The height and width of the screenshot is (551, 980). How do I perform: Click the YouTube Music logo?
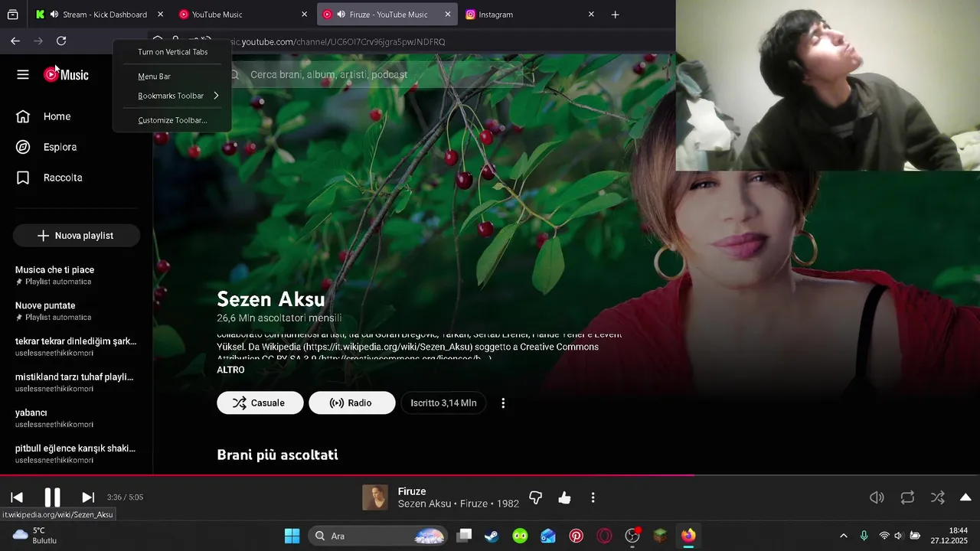66,74
